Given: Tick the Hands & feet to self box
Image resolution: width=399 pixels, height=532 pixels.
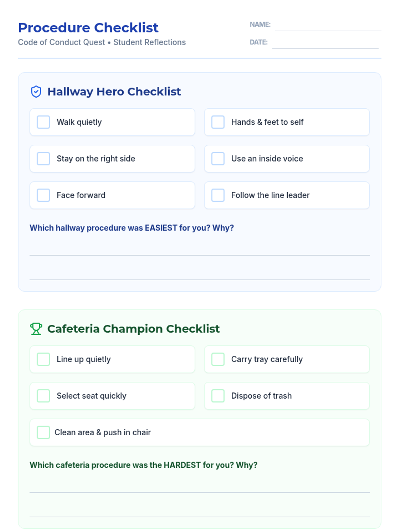Looking at the screenshot, I should click(x=218, y=122).
